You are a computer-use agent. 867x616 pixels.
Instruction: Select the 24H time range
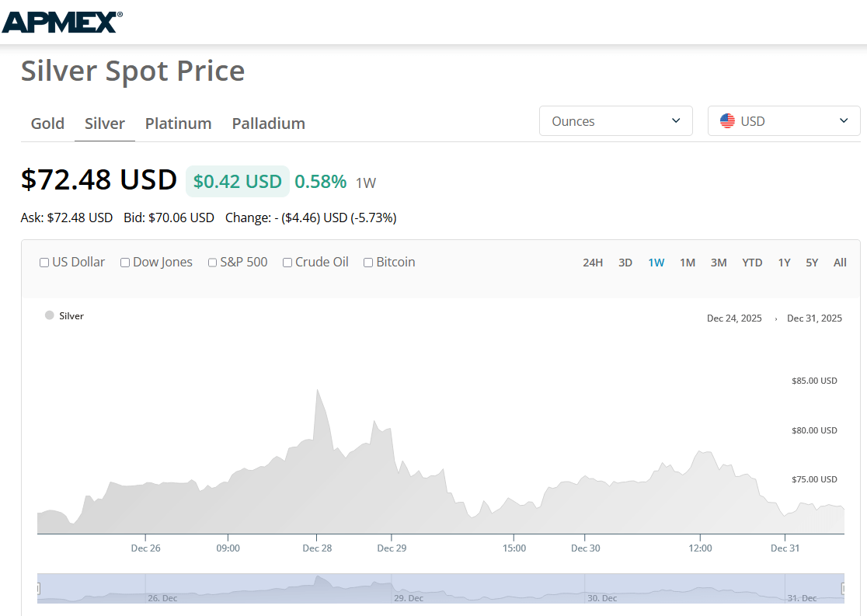pyautogui.click(x=593, y=263)
